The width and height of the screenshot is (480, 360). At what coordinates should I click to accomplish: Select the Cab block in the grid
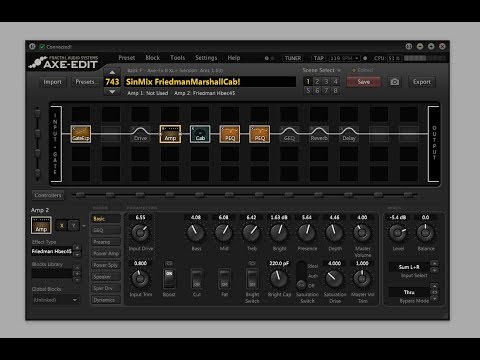coord(200,134)
